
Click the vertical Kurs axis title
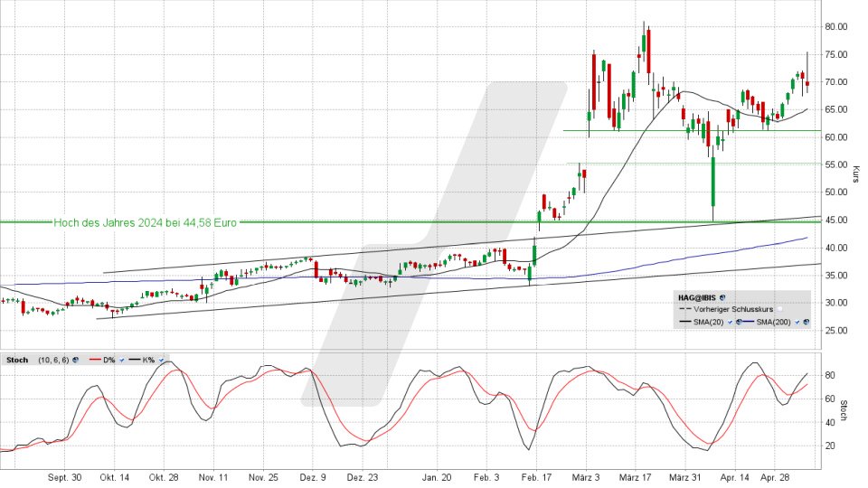856,174
